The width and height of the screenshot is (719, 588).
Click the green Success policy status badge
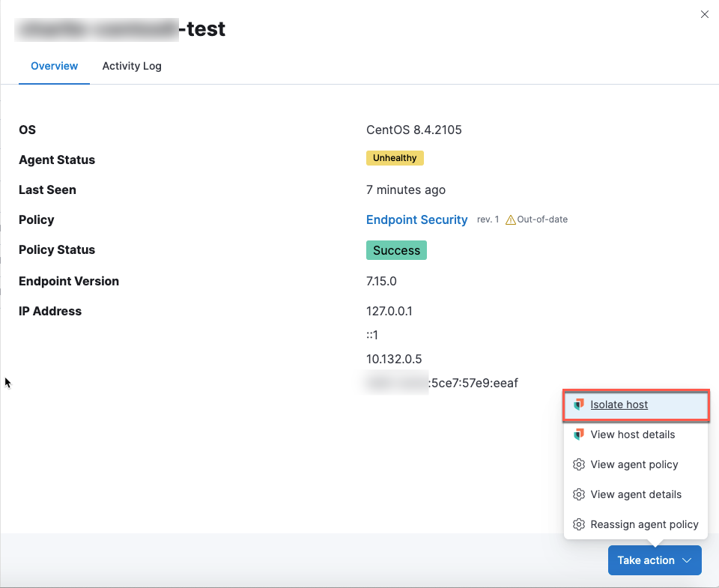[396, 250]
